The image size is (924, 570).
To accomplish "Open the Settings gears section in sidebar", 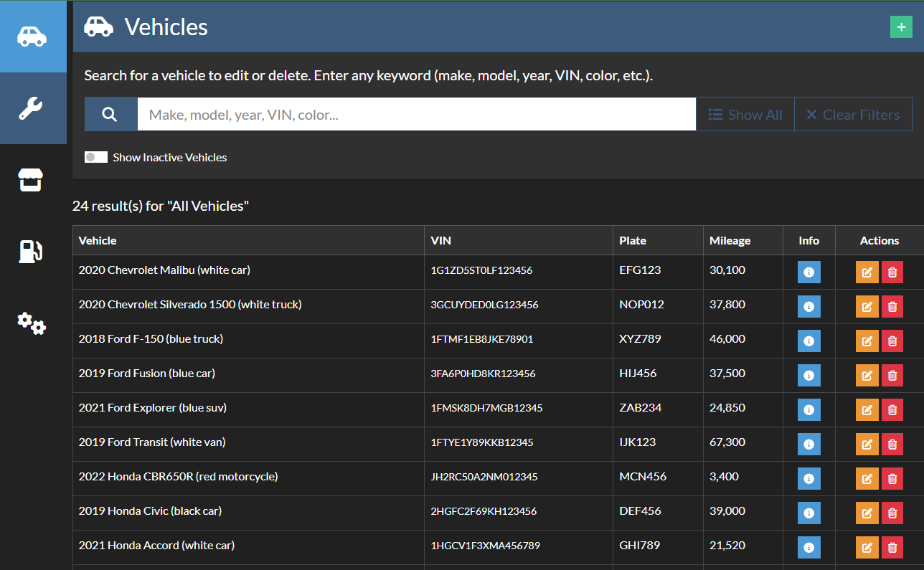I will point(31,323).
